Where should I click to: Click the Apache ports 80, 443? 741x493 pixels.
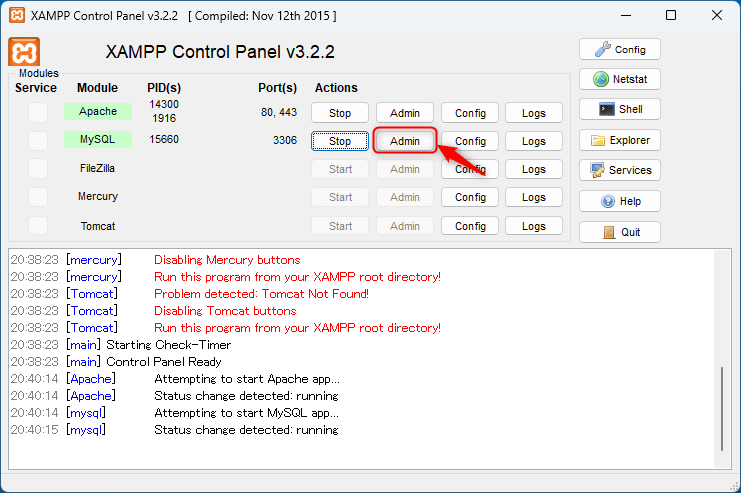click(x=279, y=112)
